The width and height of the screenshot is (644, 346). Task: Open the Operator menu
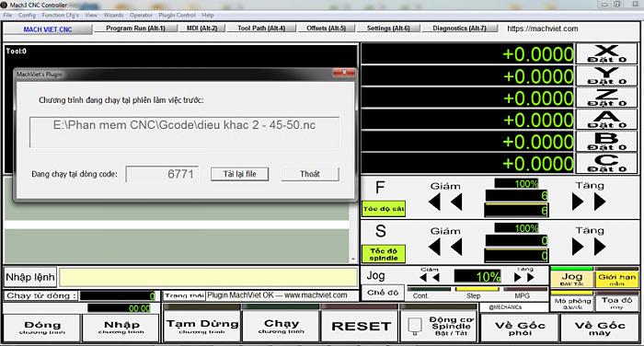coord(141,16)
